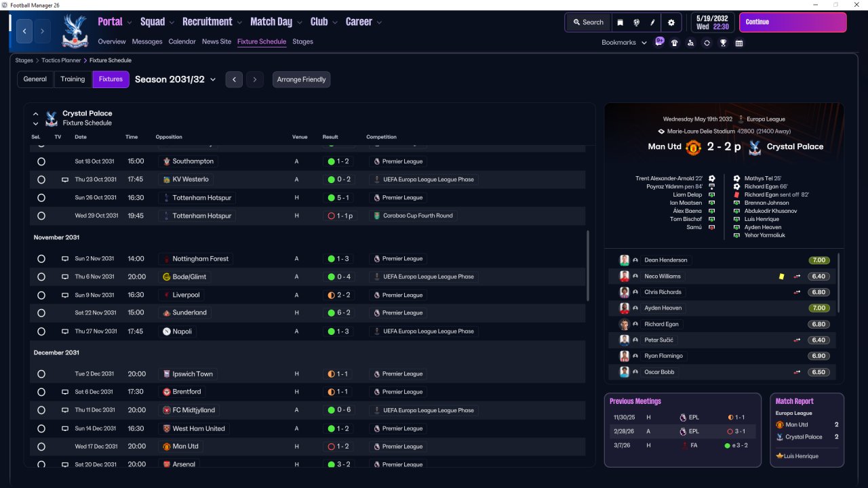Screen dimensions: 868x488
Task: Click the goal ball icon beside Mathys Tel
Action: (737, 178)
